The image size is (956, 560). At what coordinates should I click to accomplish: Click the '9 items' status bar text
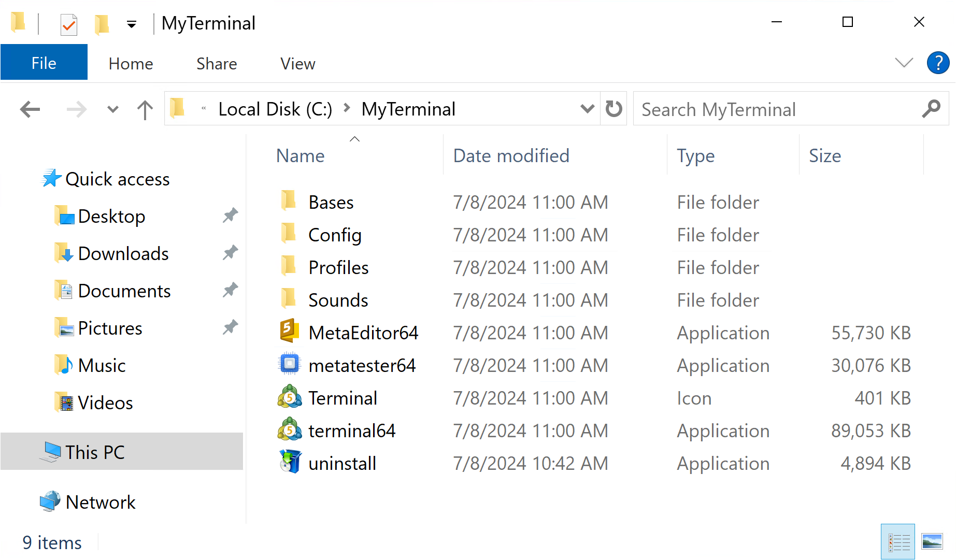click(52, 542)
